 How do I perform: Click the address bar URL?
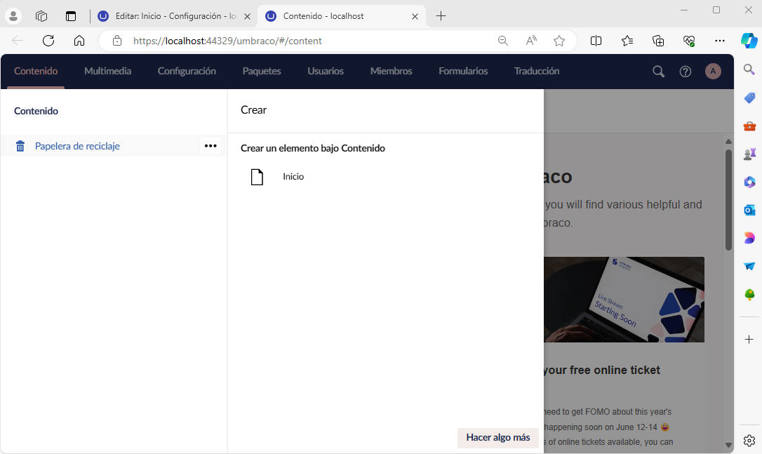(x=227, y=41)
